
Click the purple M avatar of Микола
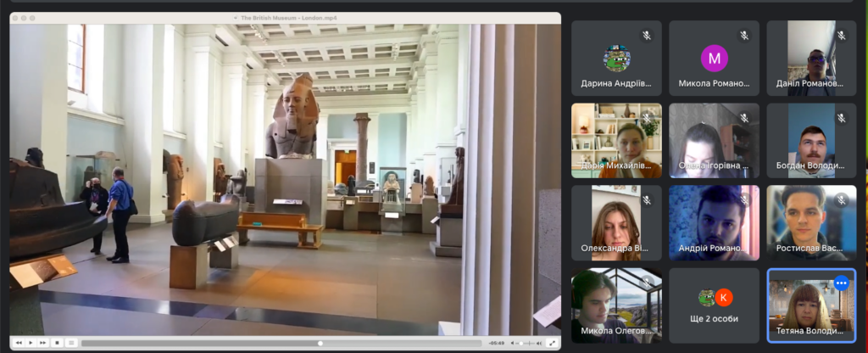[714, 59]
